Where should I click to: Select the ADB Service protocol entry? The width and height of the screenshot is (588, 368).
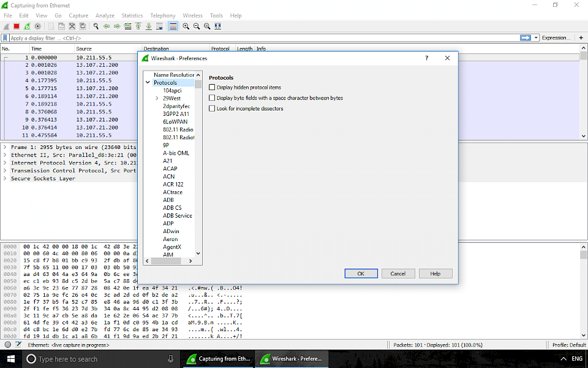[x=178, y=215]
